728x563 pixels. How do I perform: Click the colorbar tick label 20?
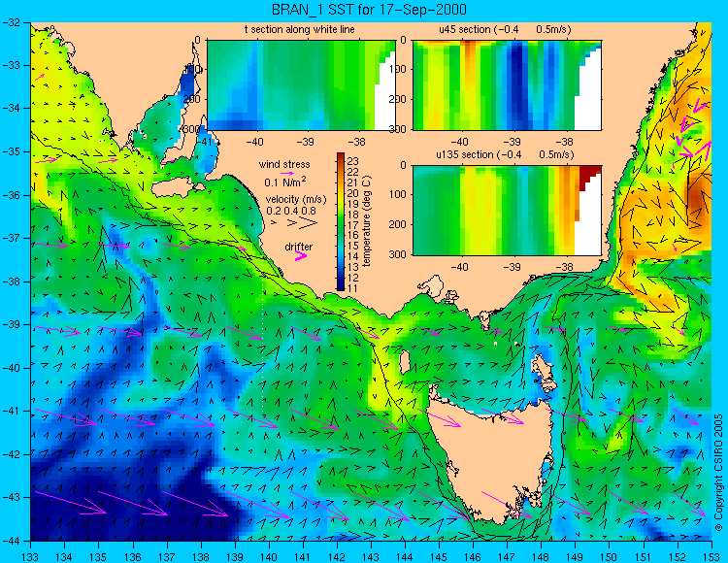[353, 193]
